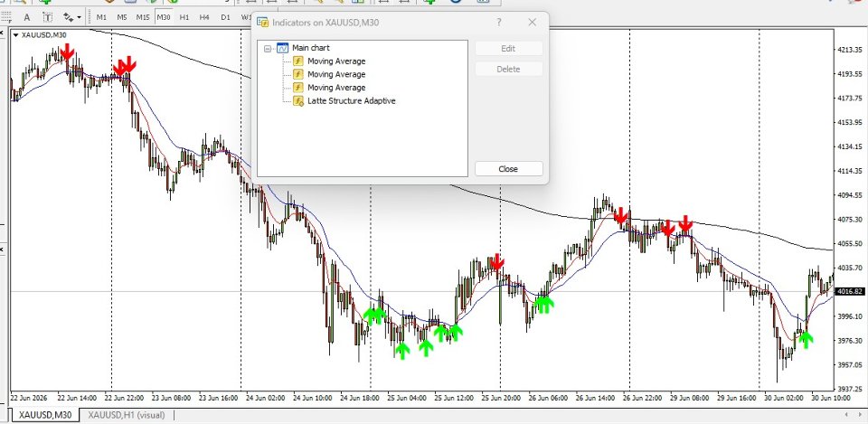The image size is (868, 424).
Task: Switch to the M1 timeframe
Action: tap(101, 17)
